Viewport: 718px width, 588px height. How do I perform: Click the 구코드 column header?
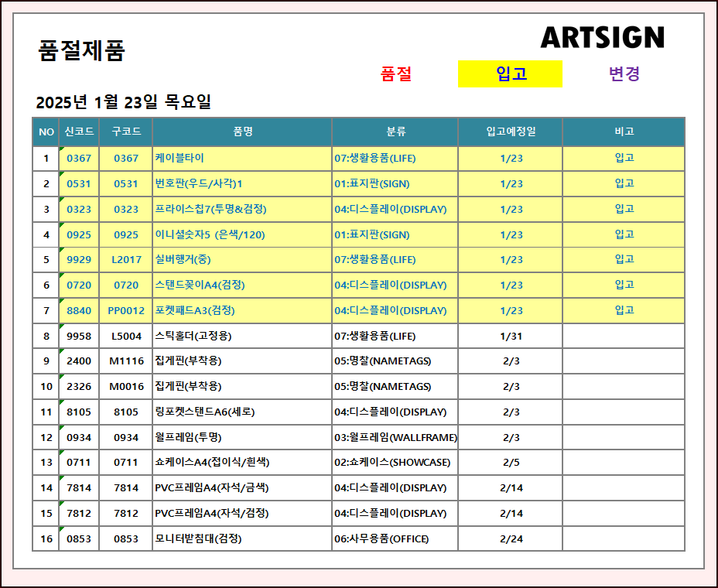pyautogui.click(x=126, y=132)
